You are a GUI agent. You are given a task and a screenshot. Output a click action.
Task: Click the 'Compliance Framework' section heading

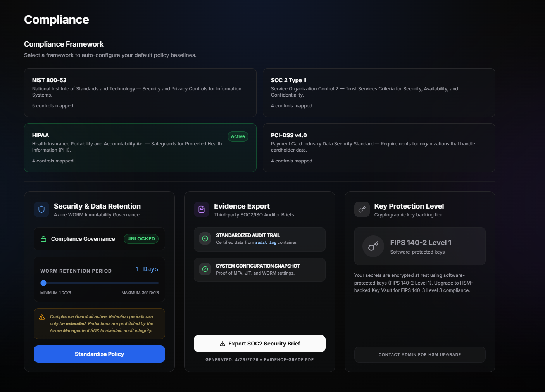[x=64, y=44]
